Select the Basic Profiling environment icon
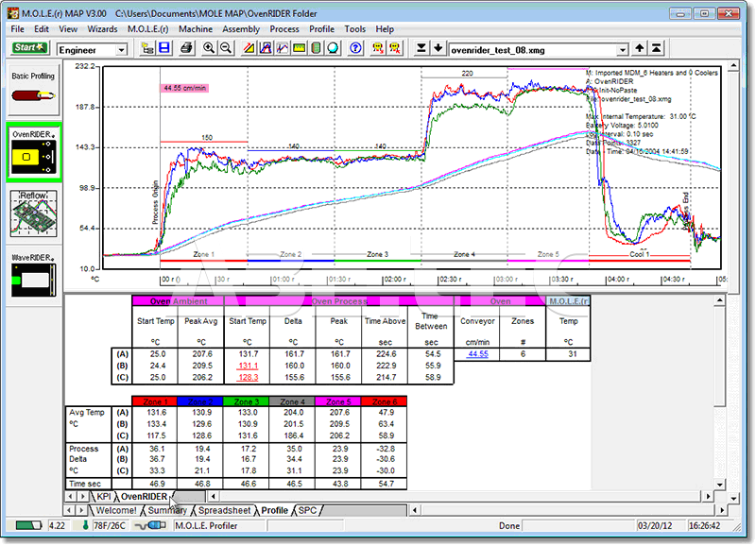756x546 pixels. click(33, 90)
